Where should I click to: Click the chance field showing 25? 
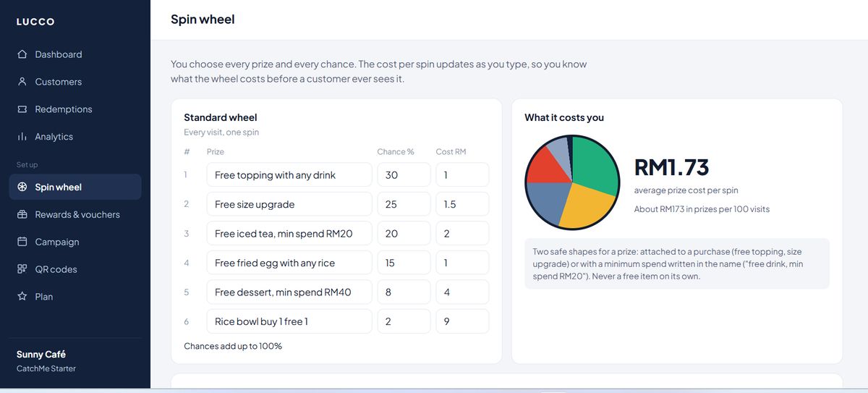[404, 204]
